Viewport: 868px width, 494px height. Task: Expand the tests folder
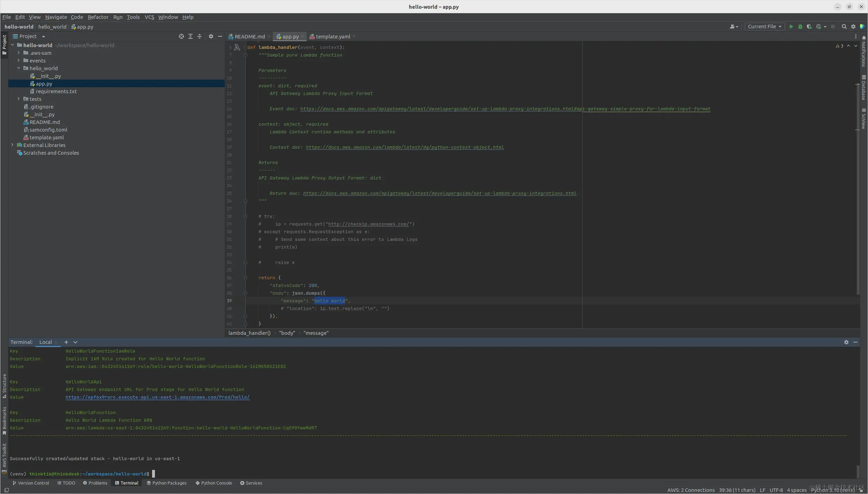[19, 99]
